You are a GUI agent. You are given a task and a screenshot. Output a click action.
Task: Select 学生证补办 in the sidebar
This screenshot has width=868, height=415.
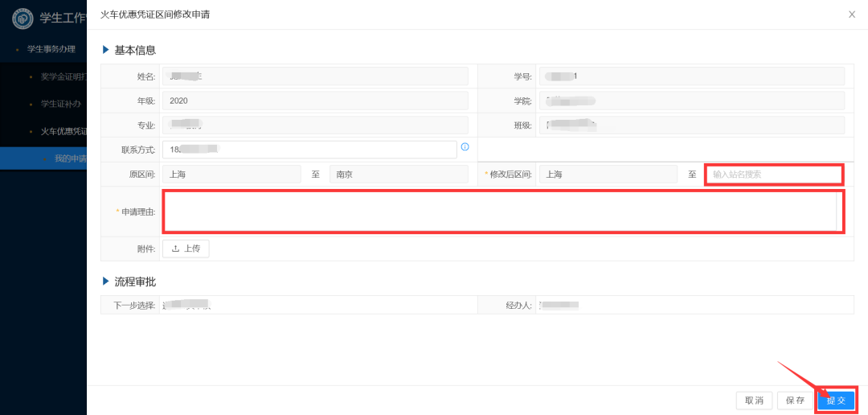[60, 104]
